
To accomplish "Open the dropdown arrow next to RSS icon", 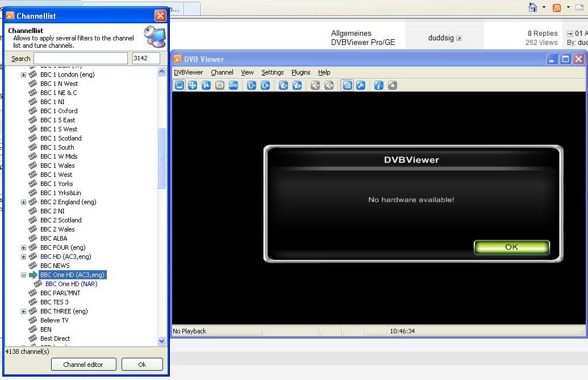I will click(x=568, y=7).
